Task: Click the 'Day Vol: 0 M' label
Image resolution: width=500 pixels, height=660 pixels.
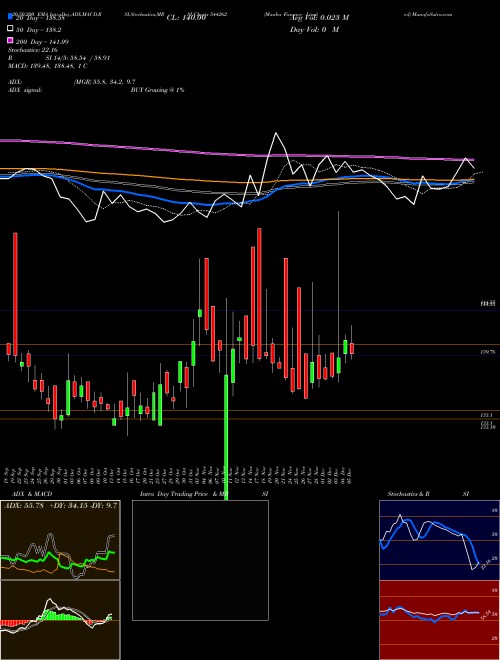Action: (x=314, y=30)
